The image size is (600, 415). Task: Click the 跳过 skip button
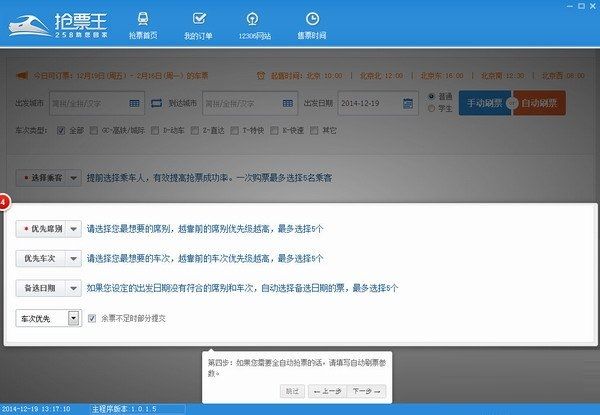(x=292, y=391)
